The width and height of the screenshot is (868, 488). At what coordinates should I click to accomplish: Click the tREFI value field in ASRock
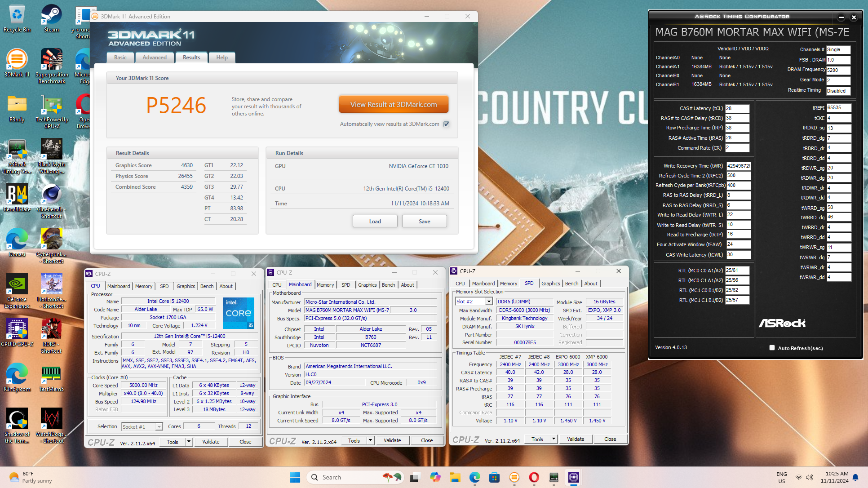[839, 108]
